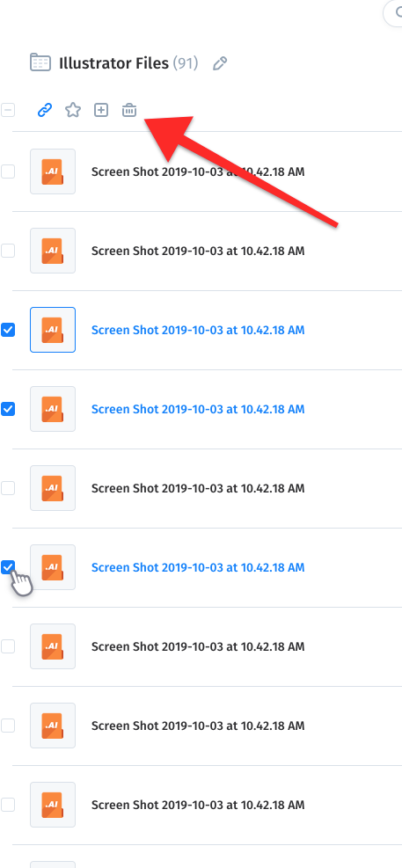Check the checkbox of the first file row
The height and width of the screenshot is (868, 402).
(x=8, y=171)
